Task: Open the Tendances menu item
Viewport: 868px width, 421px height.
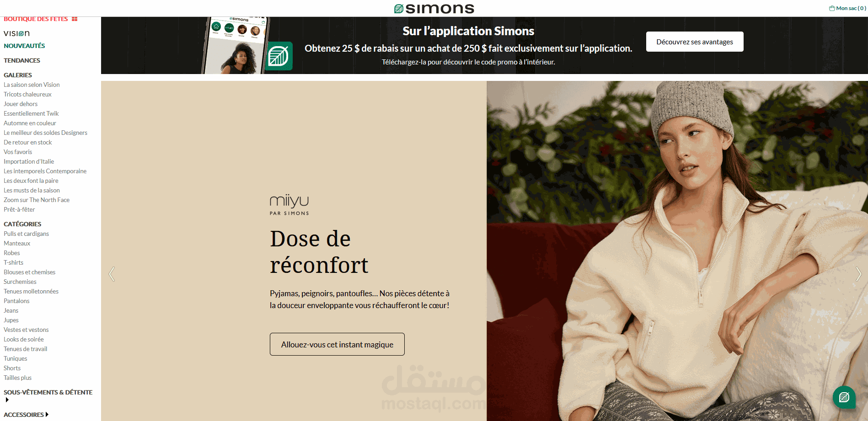Action: coord(22,60)
